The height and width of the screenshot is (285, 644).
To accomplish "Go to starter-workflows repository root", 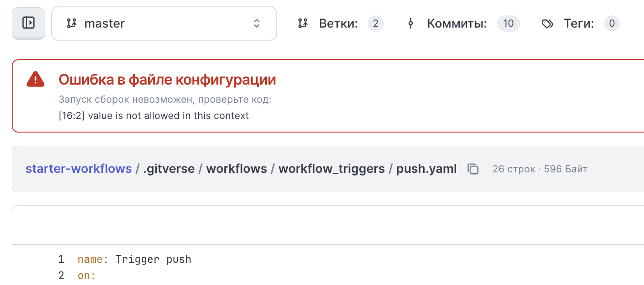I will [79, 169].
